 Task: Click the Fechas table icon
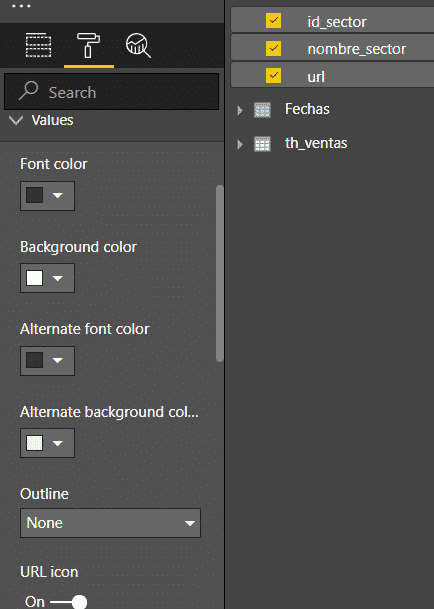point(262,110)
